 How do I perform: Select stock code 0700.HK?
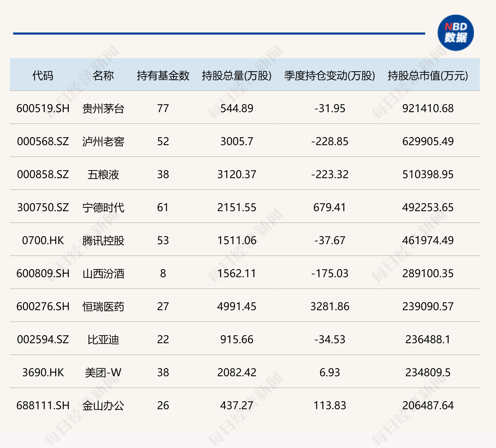[x=43, y=241]
